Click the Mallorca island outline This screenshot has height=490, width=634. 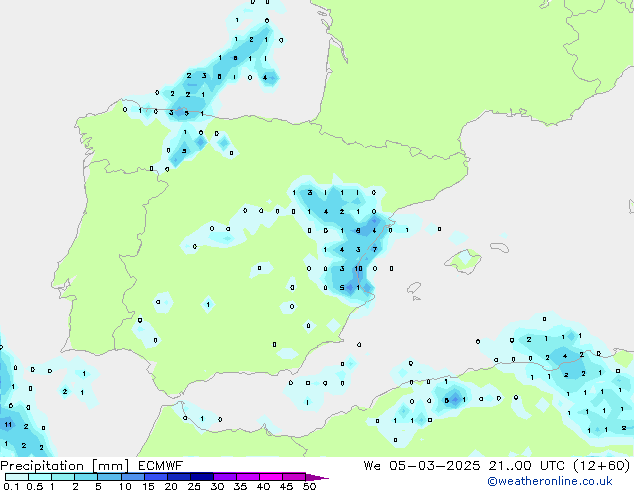click(463, 261)
